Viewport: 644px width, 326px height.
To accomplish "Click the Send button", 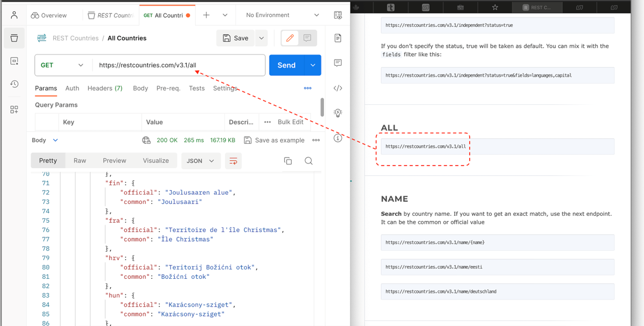I will point(286,65).
